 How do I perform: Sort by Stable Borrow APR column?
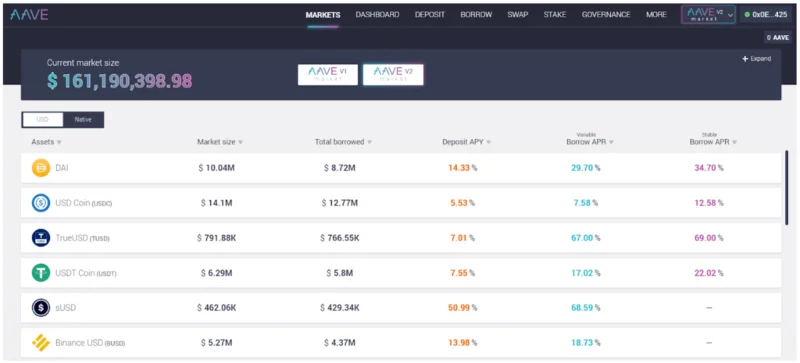coord(713,139)
